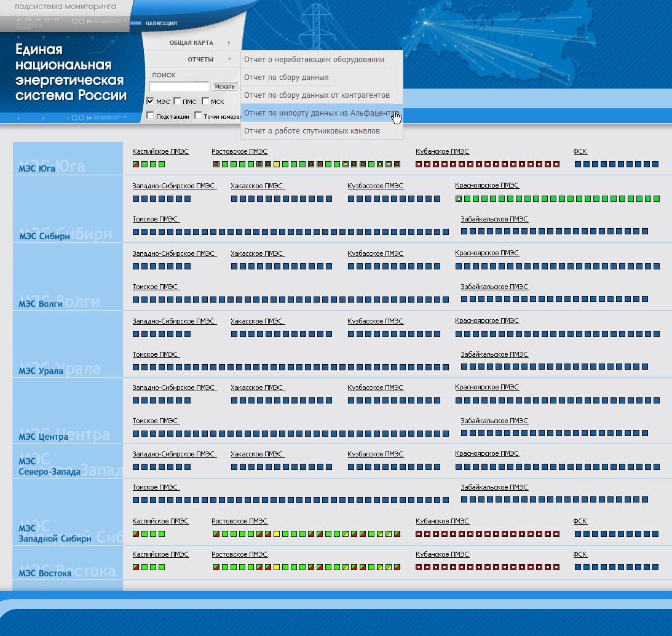Click first red Кубанское ПМЭС square, МЭС Западной Сибири

click(x=419, y=534)
